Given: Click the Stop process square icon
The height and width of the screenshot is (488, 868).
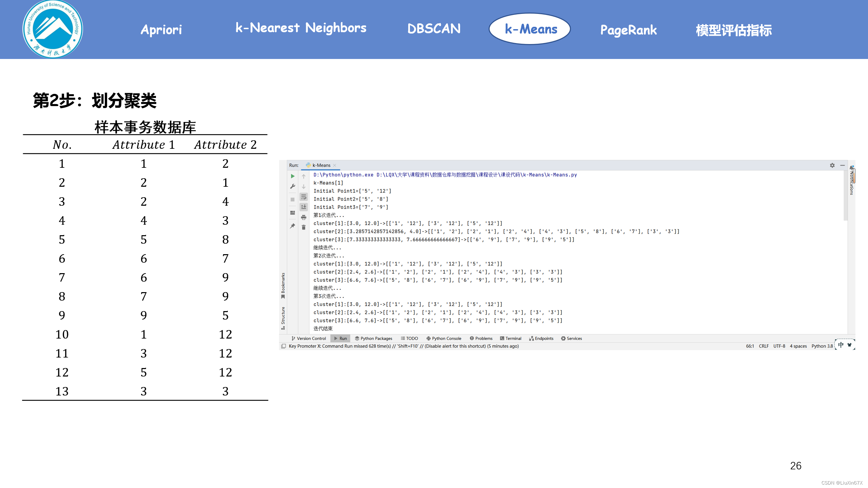Looking at the screenshot, I should pos(293,200).
